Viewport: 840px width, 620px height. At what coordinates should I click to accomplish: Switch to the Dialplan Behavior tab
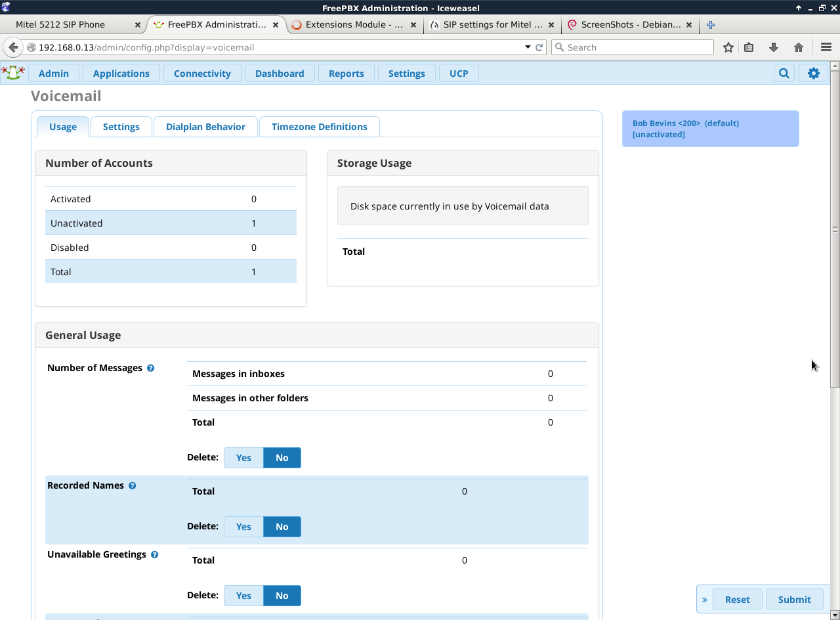pos(205,127)
